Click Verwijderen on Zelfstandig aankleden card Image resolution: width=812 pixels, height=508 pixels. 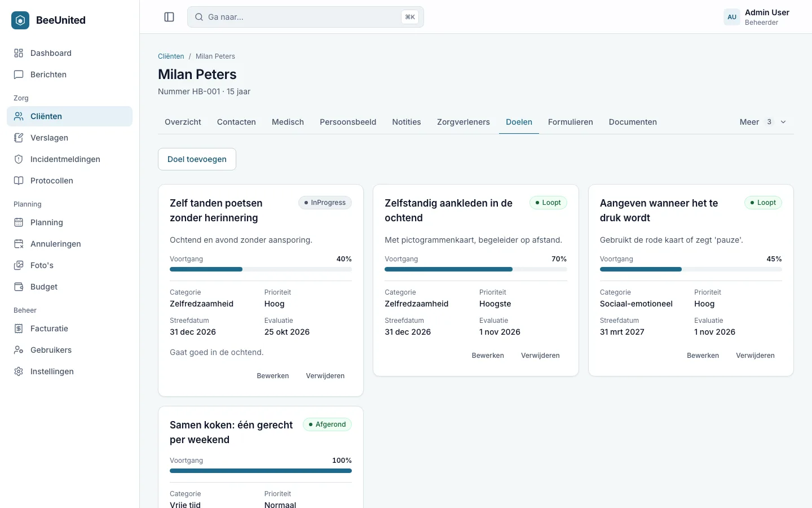coord(540,356)
